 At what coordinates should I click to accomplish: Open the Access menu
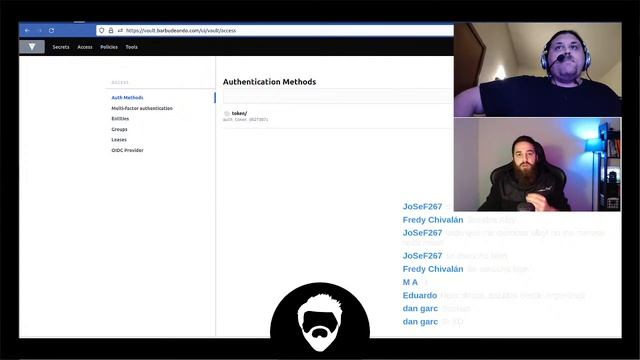coord(85,47)
